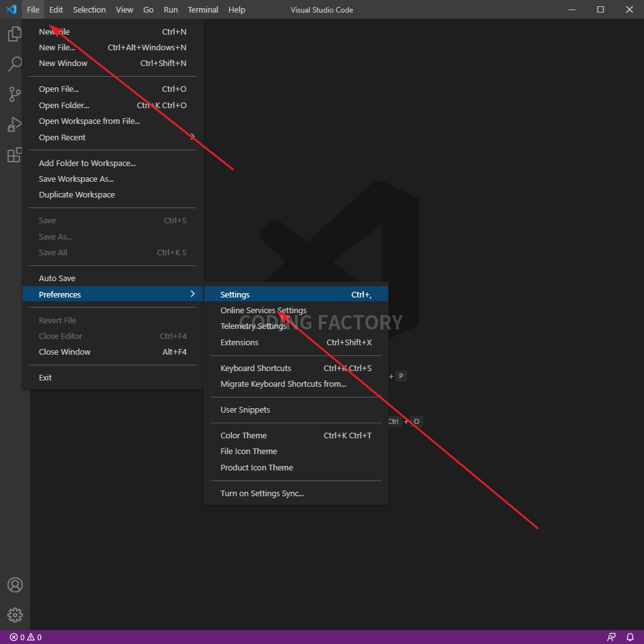This screenshot has height=644, width=644.
Task: Open Telemetry Settings
Action: point(296,326)
